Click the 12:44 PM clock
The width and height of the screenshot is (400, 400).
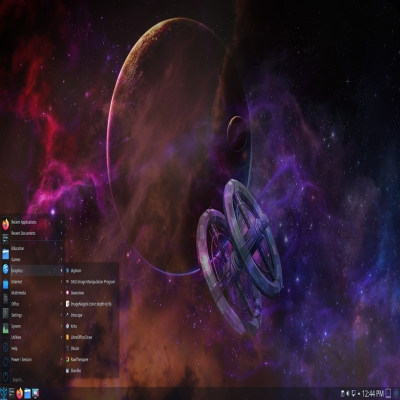[373, 394]
